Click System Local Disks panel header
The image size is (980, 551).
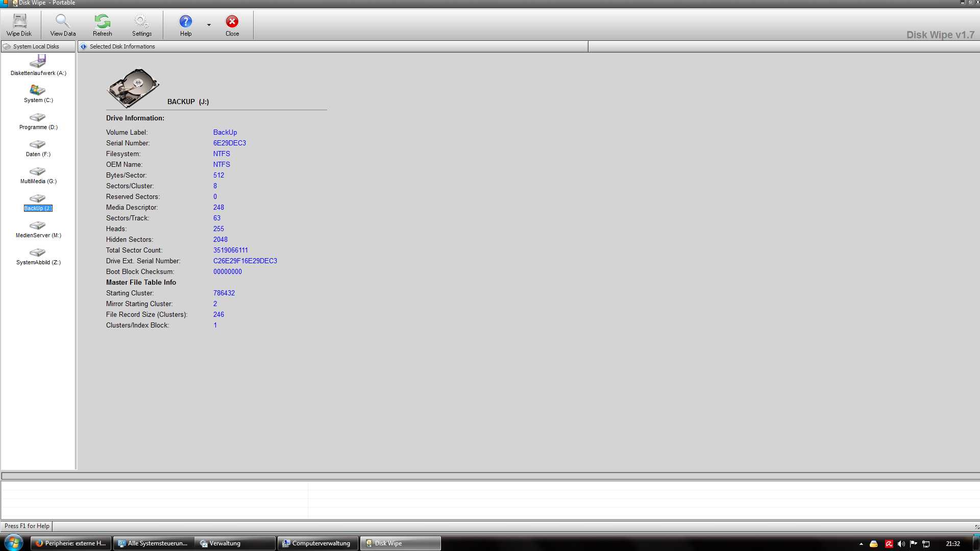(x=36, y=46)
